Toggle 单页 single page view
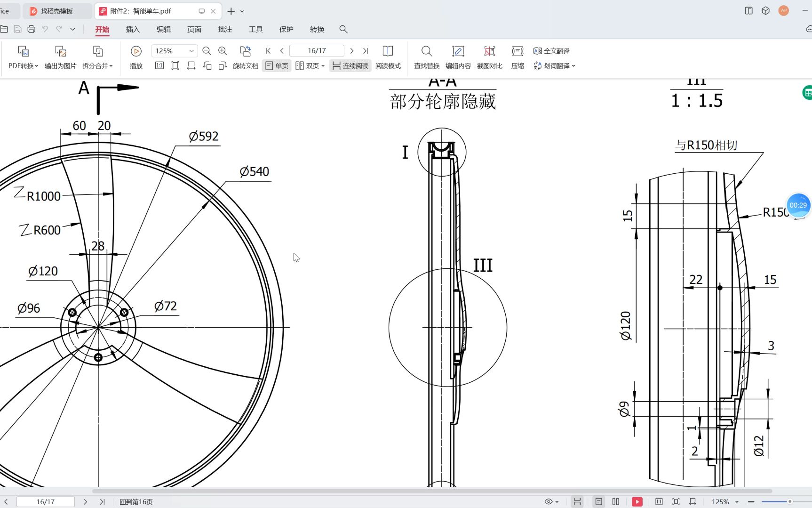This screenshot has height=508, width=812. point(277,66)
